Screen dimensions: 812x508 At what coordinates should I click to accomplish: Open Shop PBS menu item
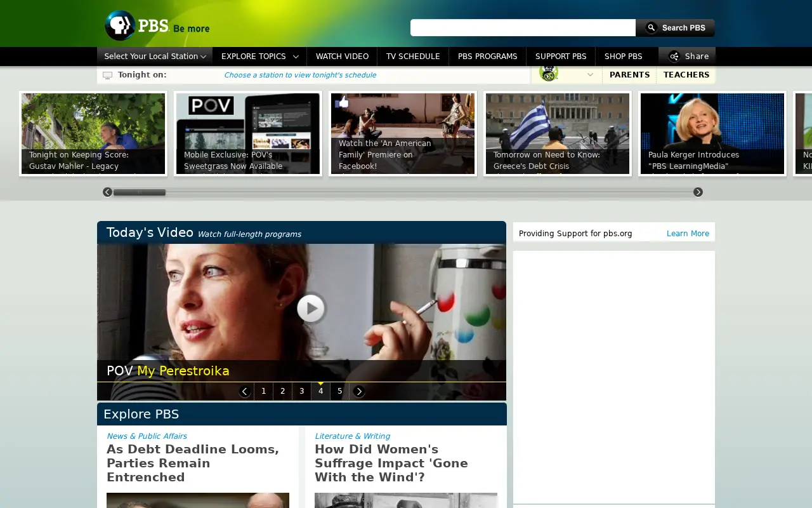point(623,56)
